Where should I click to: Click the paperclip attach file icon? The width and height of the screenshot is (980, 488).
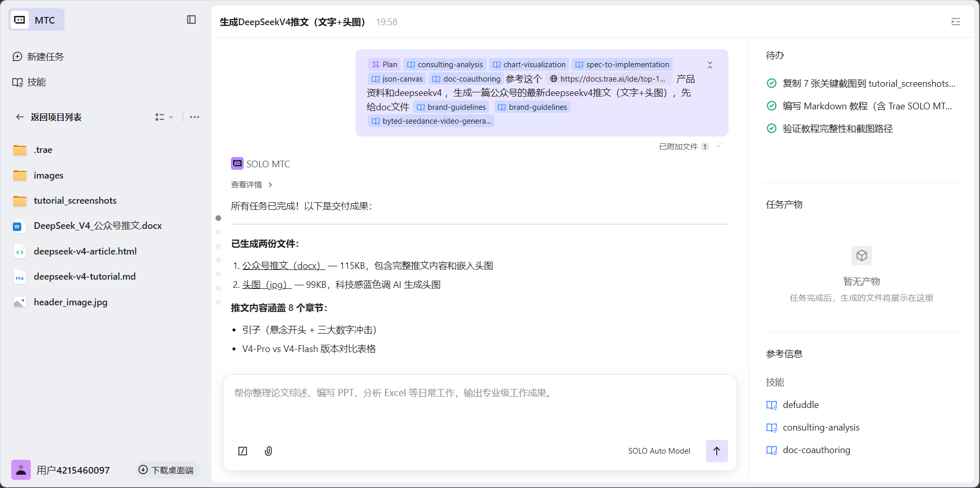268,451
